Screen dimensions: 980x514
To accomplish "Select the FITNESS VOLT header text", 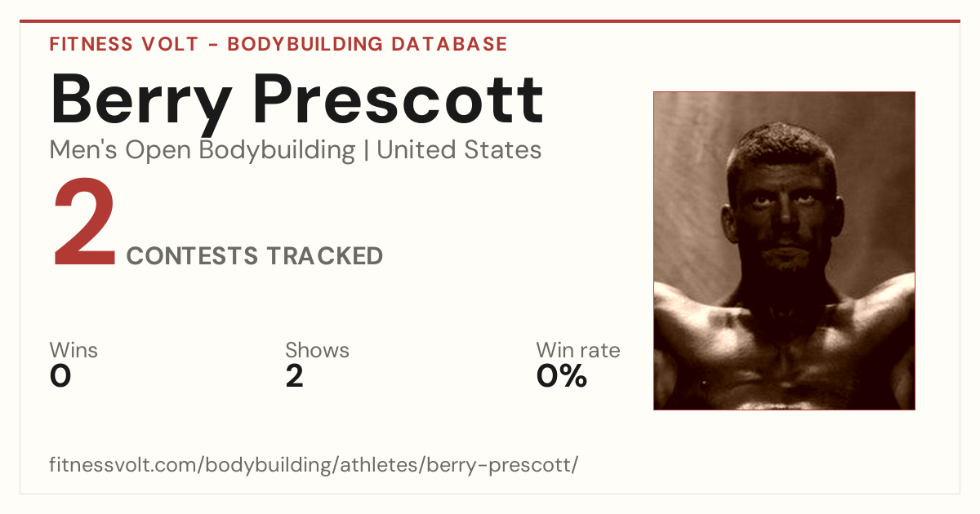I will pos(123,44).
